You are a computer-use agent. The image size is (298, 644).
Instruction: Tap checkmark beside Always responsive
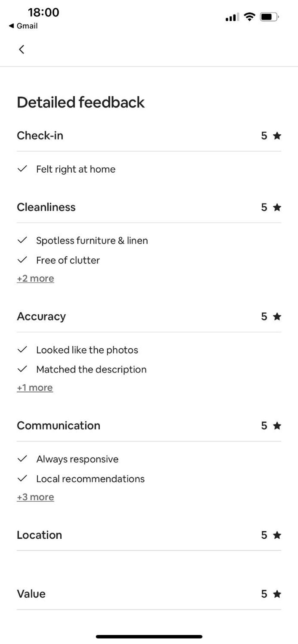(x=22, y=459)
